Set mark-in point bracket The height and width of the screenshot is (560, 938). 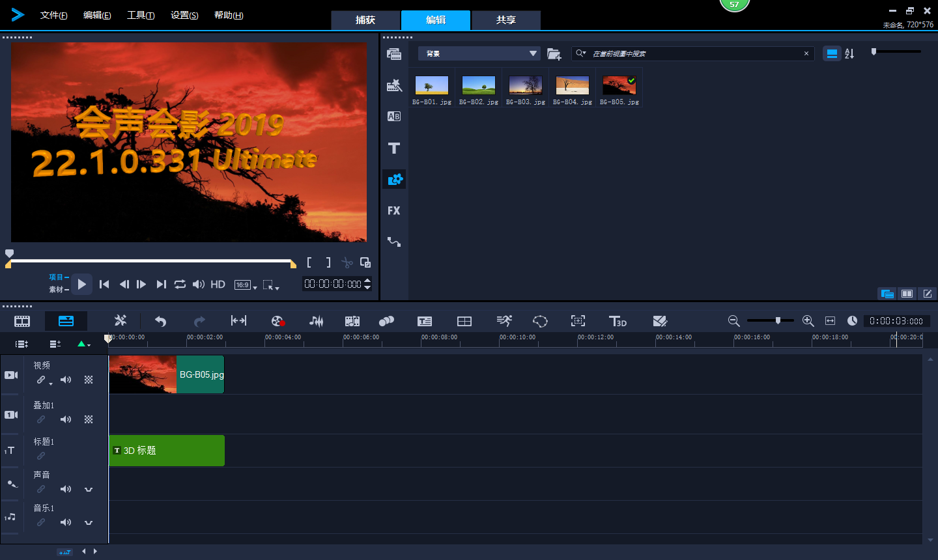click(309, 262)
